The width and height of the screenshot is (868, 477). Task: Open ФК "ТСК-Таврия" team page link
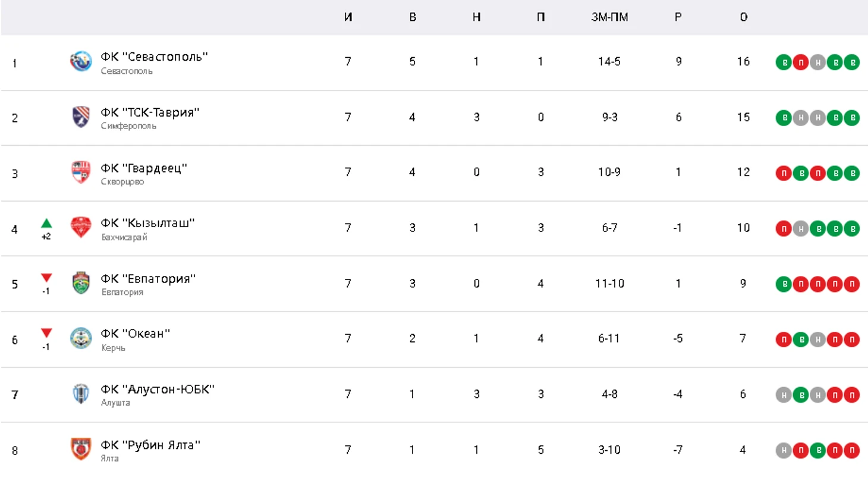[150, 112]
